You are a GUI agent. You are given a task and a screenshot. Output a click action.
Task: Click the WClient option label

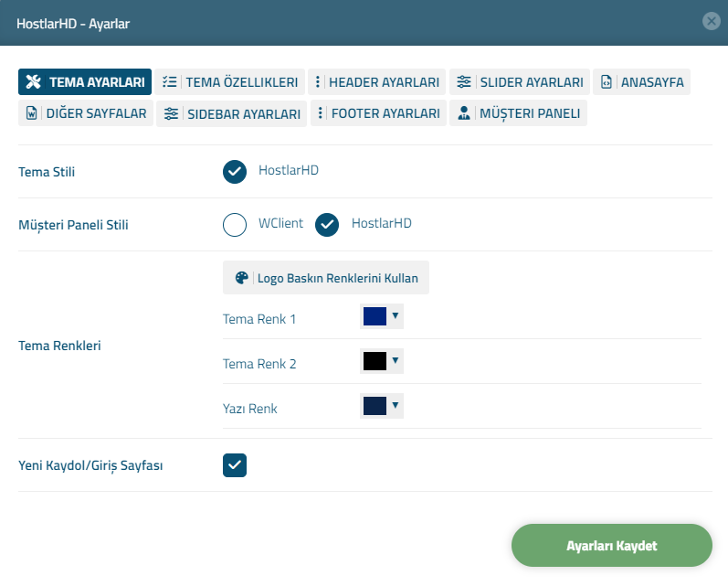(x=280, y=223)
